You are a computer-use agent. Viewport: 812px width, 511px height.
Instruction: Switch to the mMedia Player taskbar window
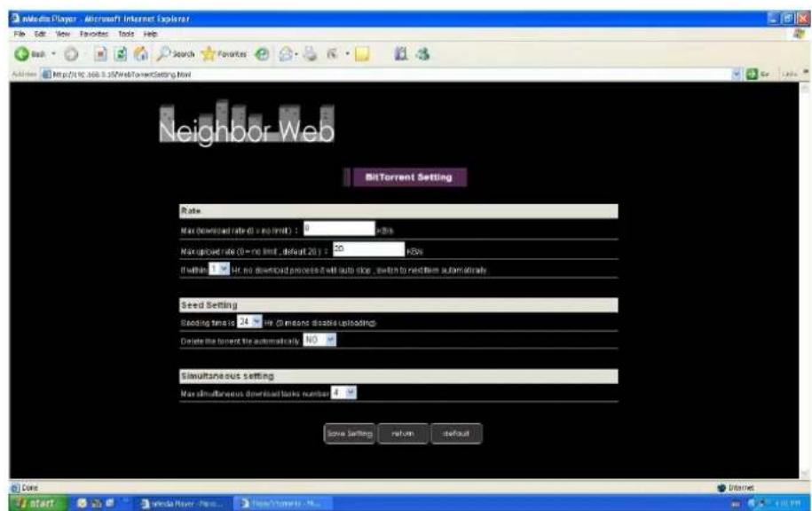pyautogui.click(x=182, y=503)
